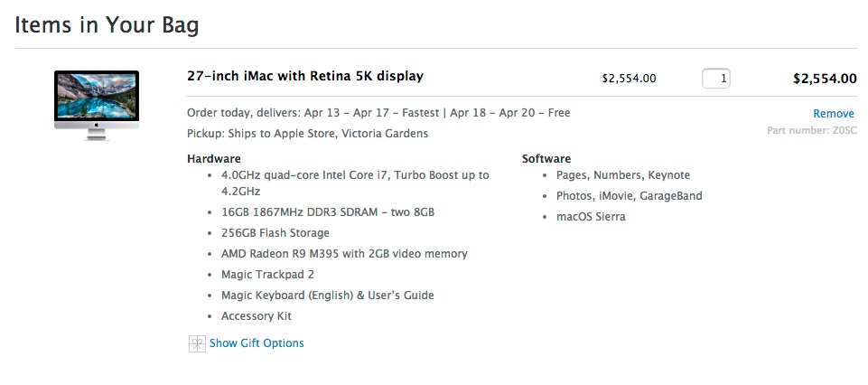This screenshot has width=868, height=385.
Task: Click the Hardware section heading
Action: click(213, 159)
